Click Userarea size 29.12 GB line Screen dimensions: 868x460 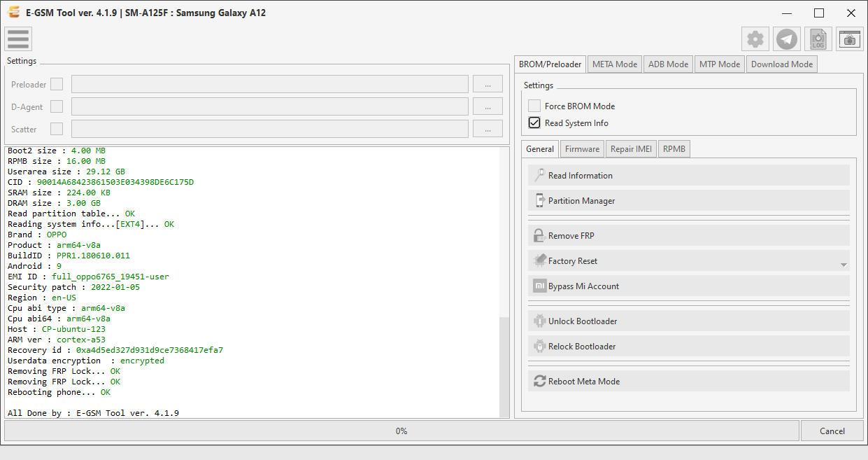(66, 172)
